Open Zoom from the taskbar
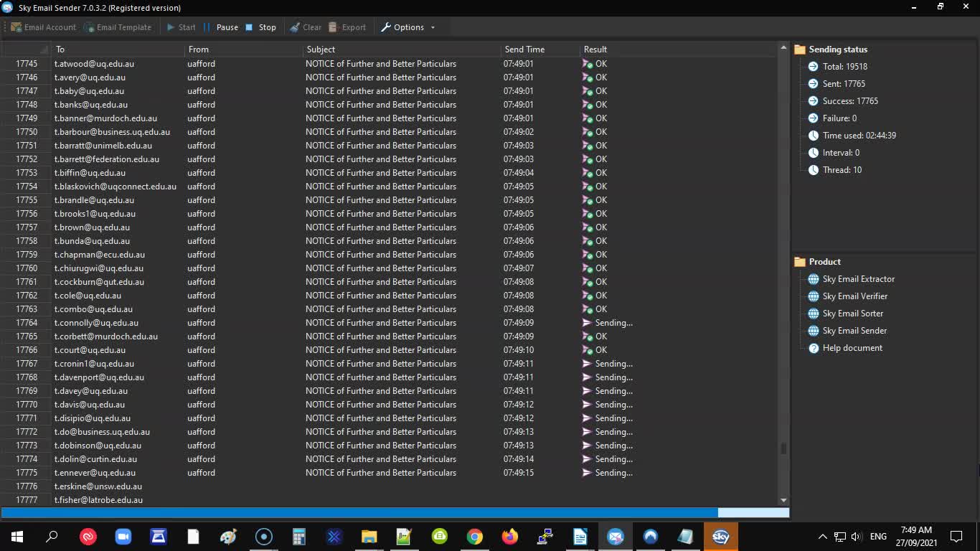Image resolution: width=980 pixels, height=551 pixels. [123, 536]
